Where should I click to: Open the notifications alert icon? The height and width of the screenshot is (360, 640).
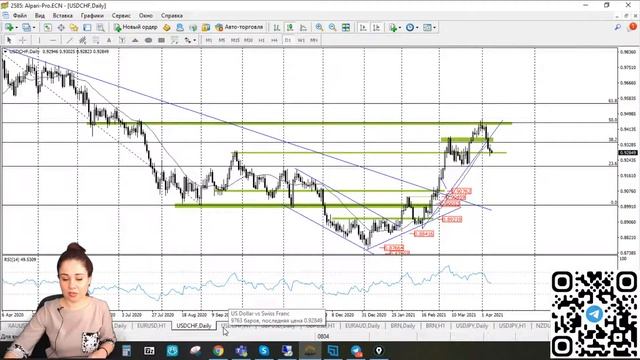coord(632,27)
